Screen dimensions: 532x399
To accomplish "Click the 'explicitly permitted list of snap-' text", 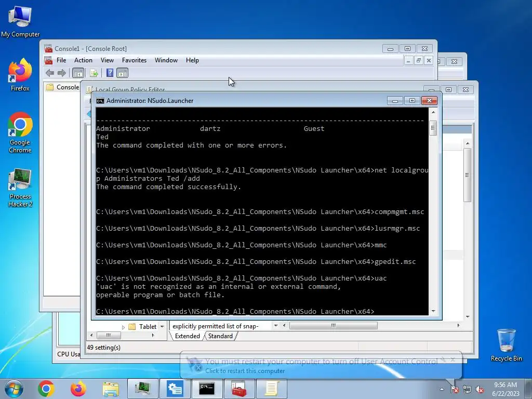I will (216, 326).
